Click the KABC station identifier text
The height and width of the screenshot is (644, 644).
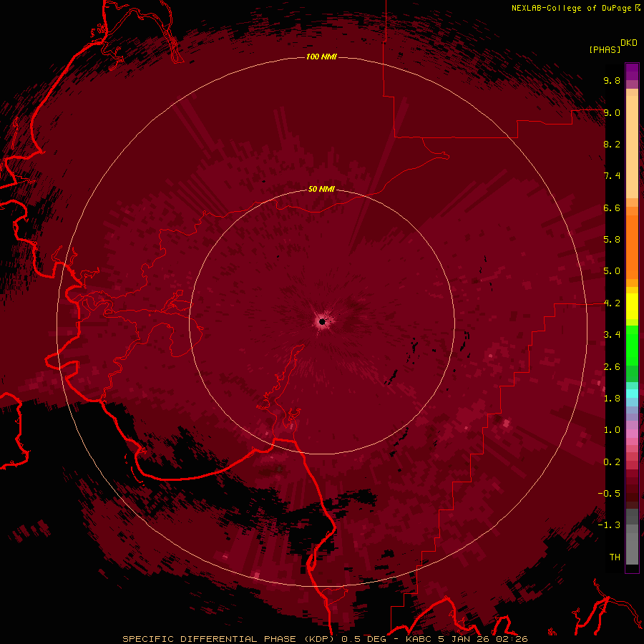click(419, 639)
